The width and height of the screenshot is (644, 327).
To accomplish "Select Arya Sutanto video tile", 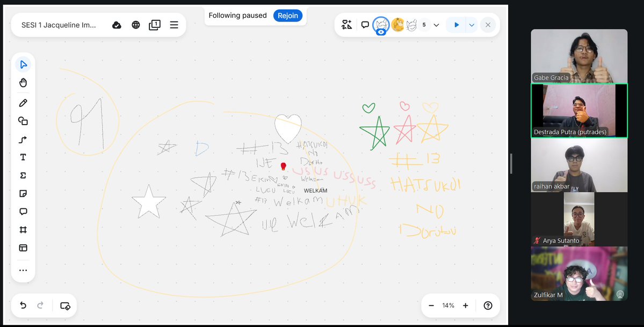I will pyautogui.click(x=579, y=220).
